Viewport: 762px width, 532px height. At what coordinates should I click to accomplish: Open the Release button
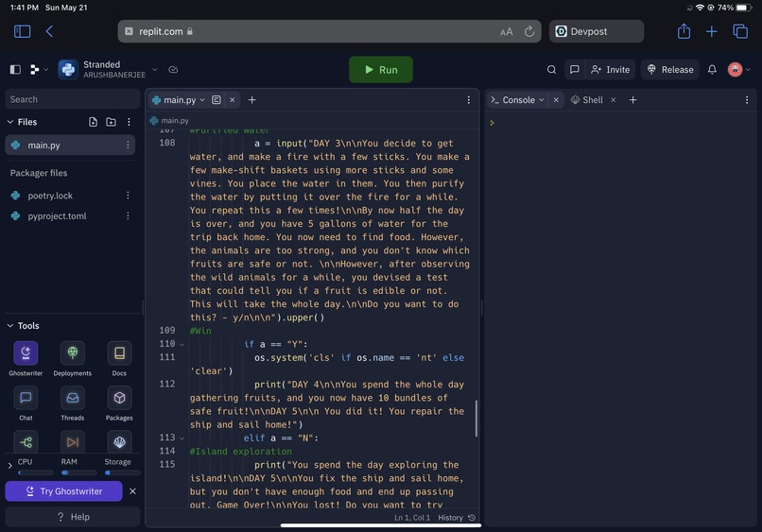pyautogui.click(x=670, y=70)
